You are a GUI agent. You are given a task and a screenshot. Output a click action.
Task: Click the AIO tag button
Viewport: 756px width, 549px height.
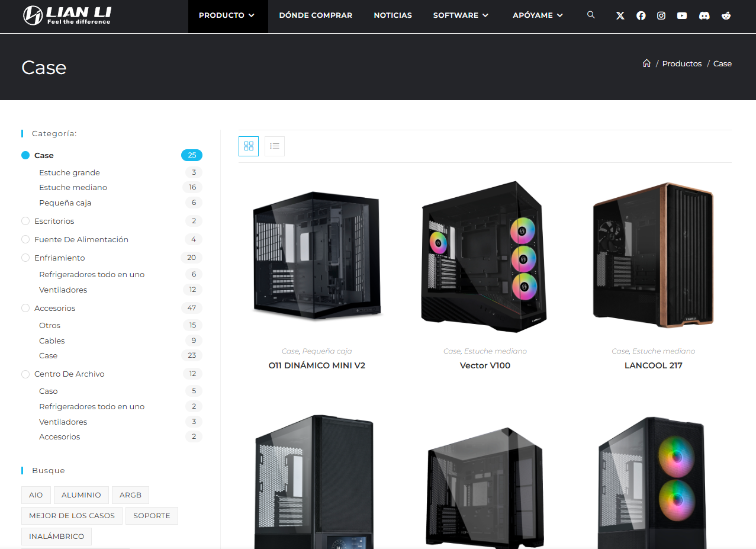click(36, 495)
